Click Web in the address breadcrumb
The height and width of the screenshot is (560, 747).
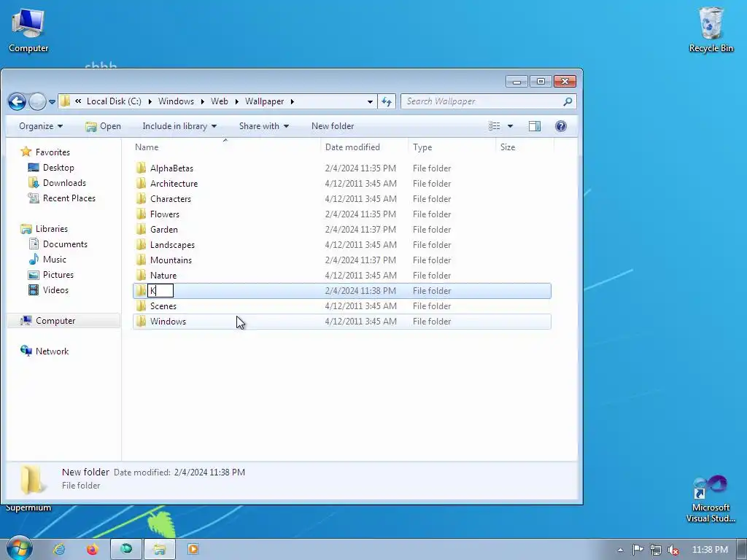click(219, 101)
